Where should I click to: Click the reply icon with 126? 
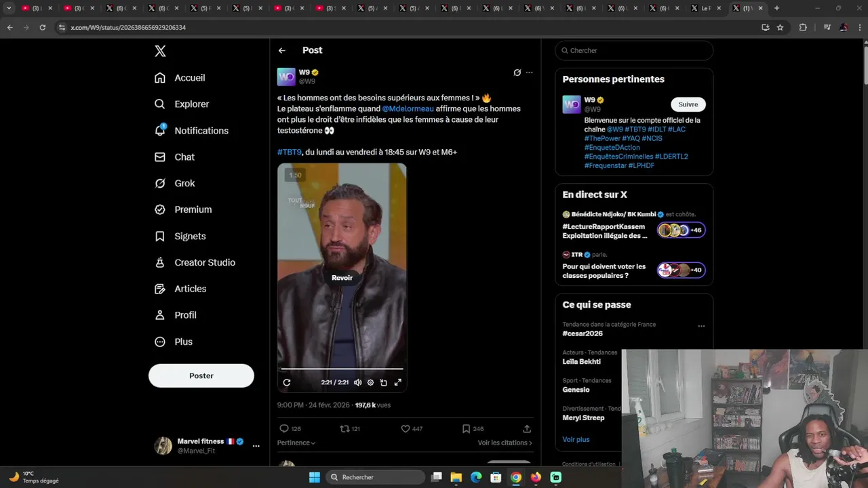[x=284, y=429]
